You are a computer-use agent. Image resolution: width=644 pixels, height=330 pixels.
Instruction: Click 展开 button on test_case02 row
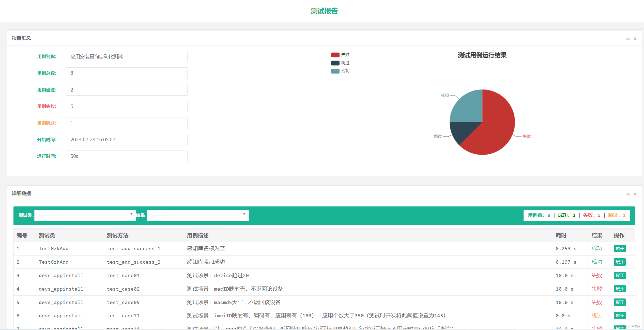pyautogui.click(x=620, y=289)
